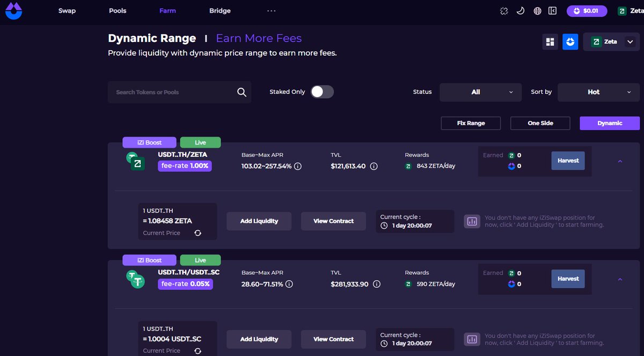Click Live badge on USDT..TH/ZETA pool
This screenshot has width=644, height=356.
200,142
